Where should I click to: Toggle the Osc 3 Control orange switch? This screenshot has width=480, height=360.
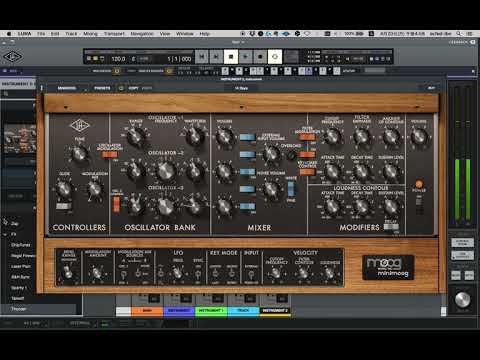pyautogui.click(x=116, y=204)
